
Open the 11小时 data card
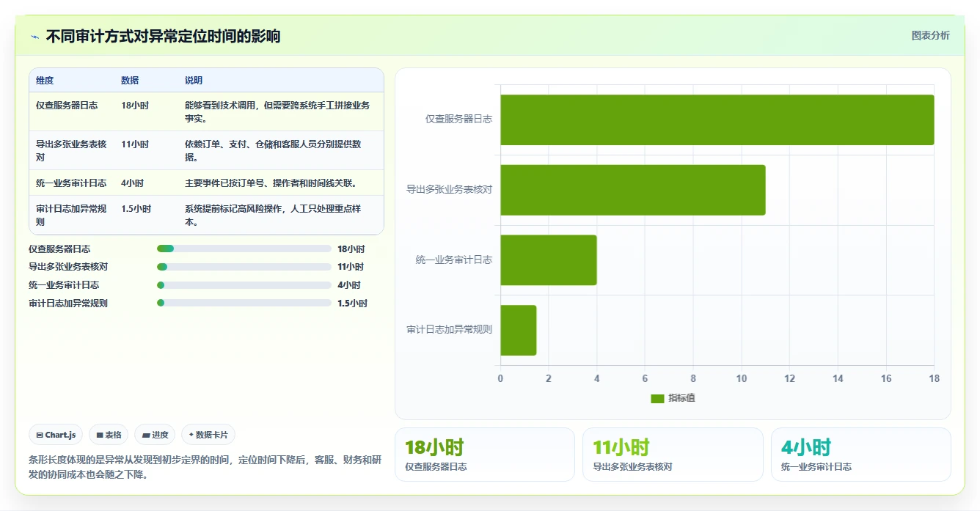(x=673, y=455)
